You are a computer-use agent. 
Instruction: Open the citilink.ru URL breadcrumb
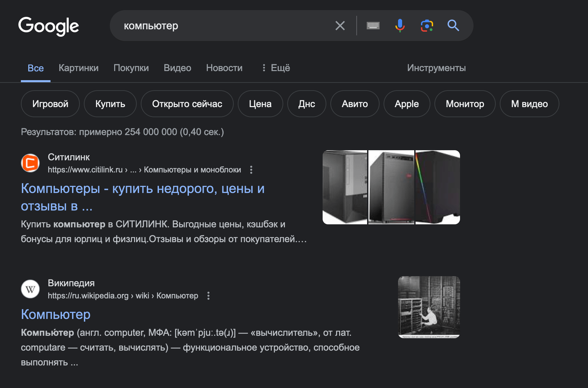pyautogui.click(x=144, y=170)
